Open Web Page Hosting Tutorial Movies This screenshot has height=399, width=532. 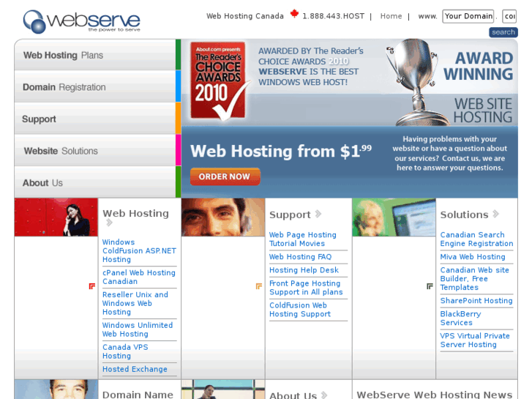click(x=303, y=239)
